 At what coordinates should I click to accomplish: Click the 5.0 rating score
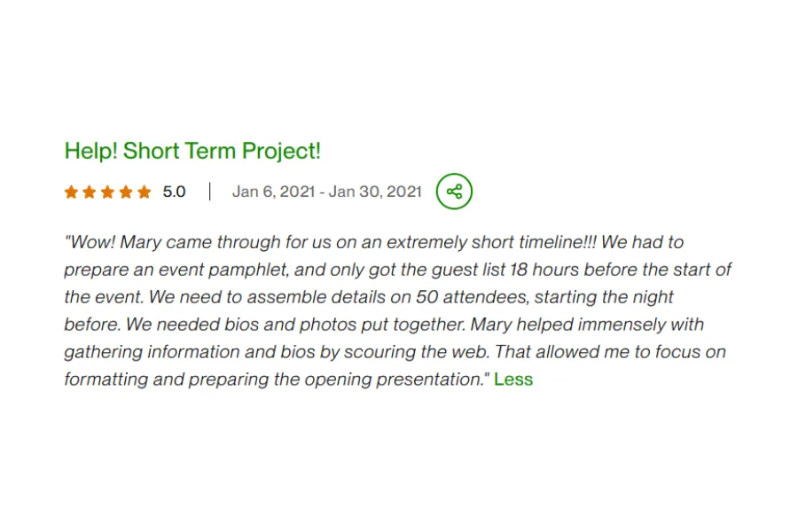tap(174, 192)
